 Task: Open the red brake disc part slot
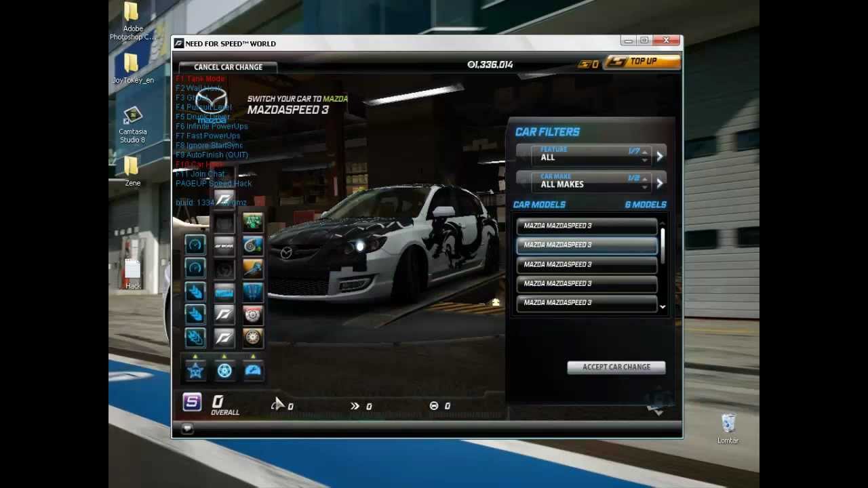coord(253,314)
